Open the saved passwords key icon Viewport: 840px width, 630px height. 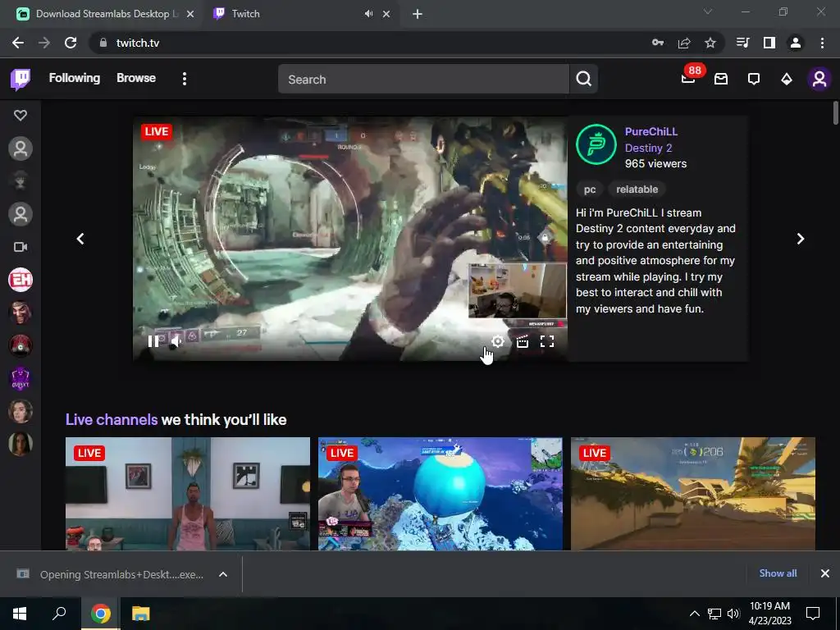[658, 43]
